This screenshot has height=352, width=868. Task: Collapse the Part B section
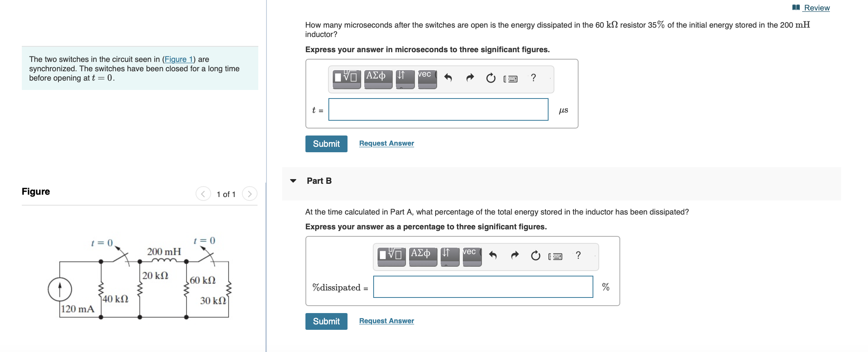coord(293,181)
